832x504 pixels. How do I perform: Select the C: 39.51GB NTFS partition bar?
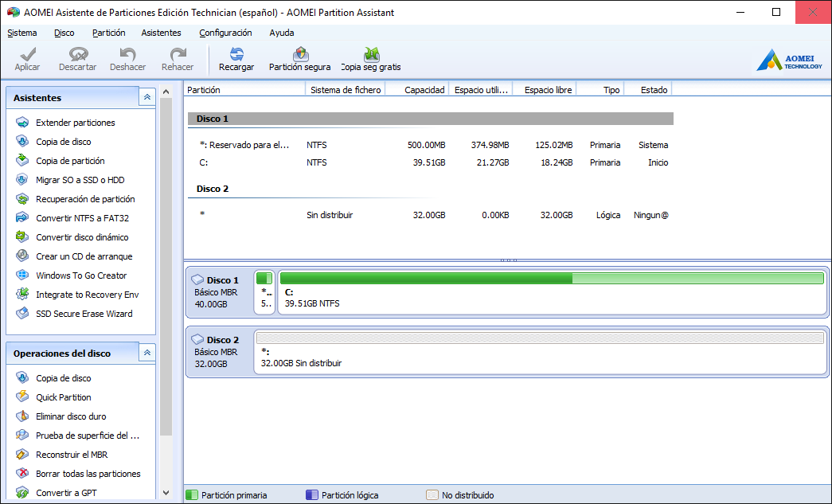point(552,291)
